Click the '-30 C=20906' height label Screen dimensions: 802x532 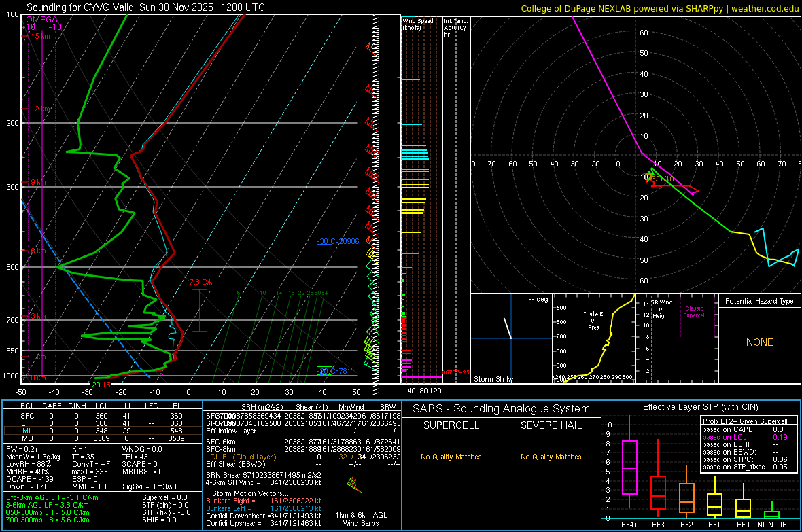[338, 241]
